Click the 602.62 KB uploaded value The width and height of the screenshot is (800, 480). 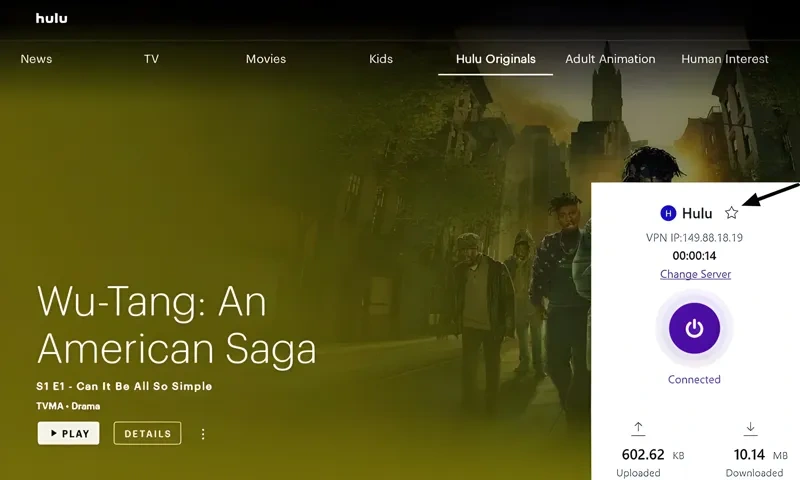pos(653,454)
